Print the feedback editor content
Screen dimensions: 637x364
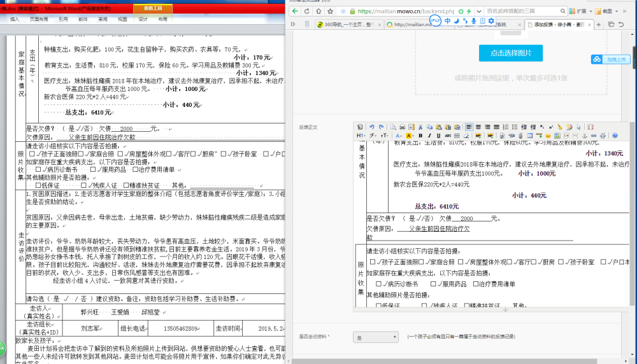click(402, 127)
